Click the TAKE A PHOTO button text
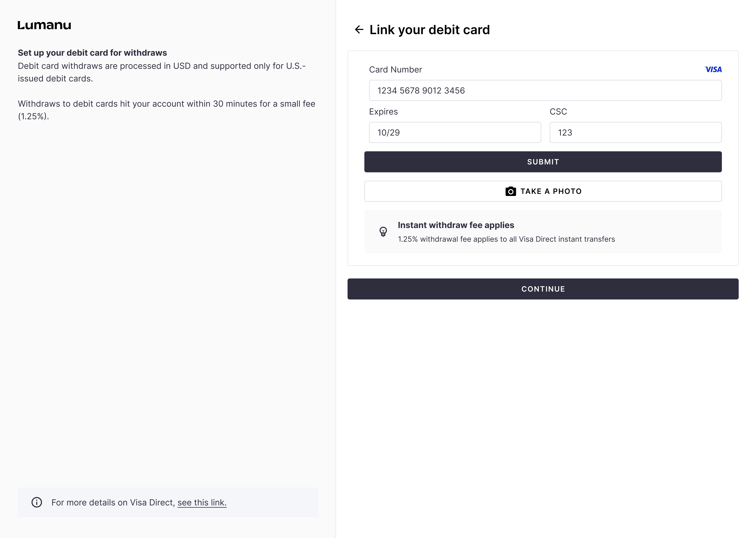756x538 pixels. click(x=551, y=192)
